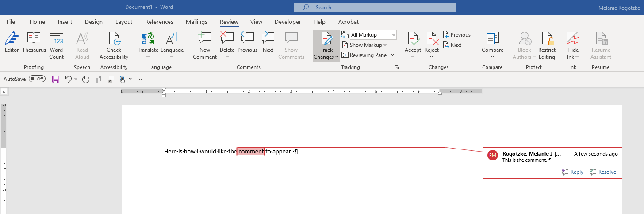The image size is (644, 214).
Task: Expand the Delete comment dropdown arrow
Action: point(227,57)
